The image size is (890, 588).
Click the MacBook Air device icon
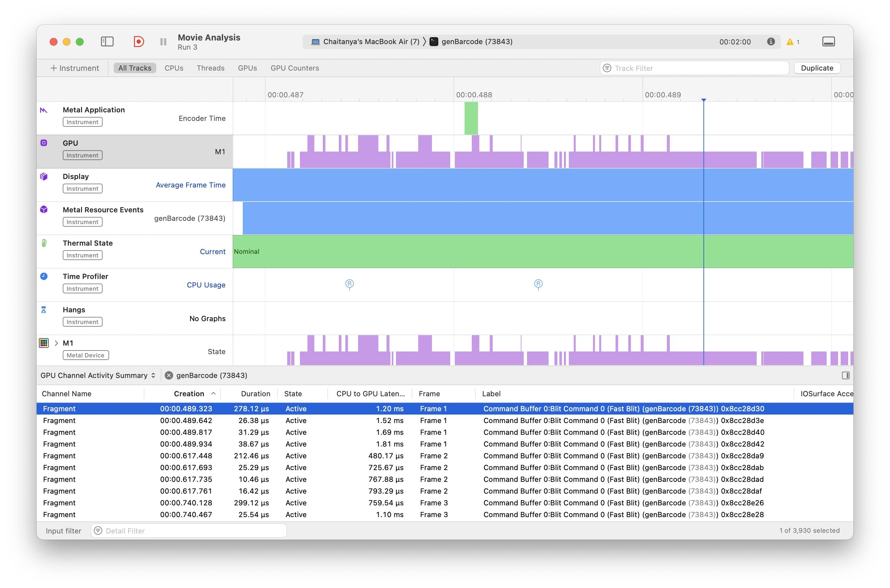(315, 41)
